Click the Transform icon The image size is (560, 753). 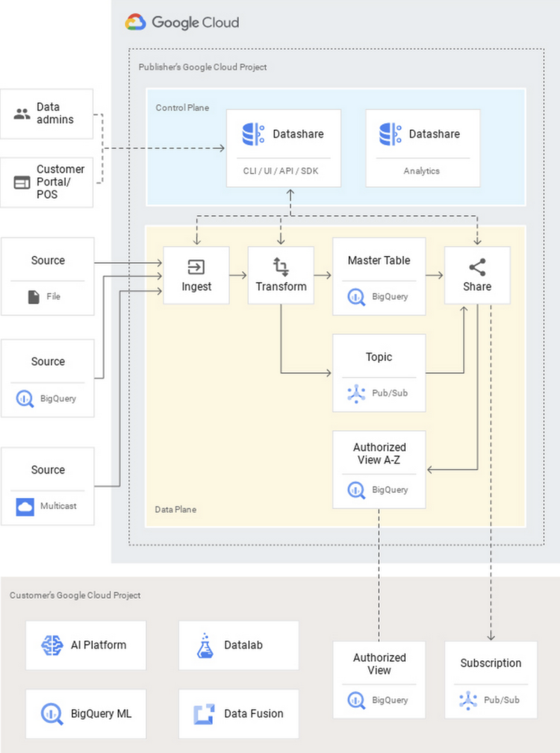pos(281,267)
